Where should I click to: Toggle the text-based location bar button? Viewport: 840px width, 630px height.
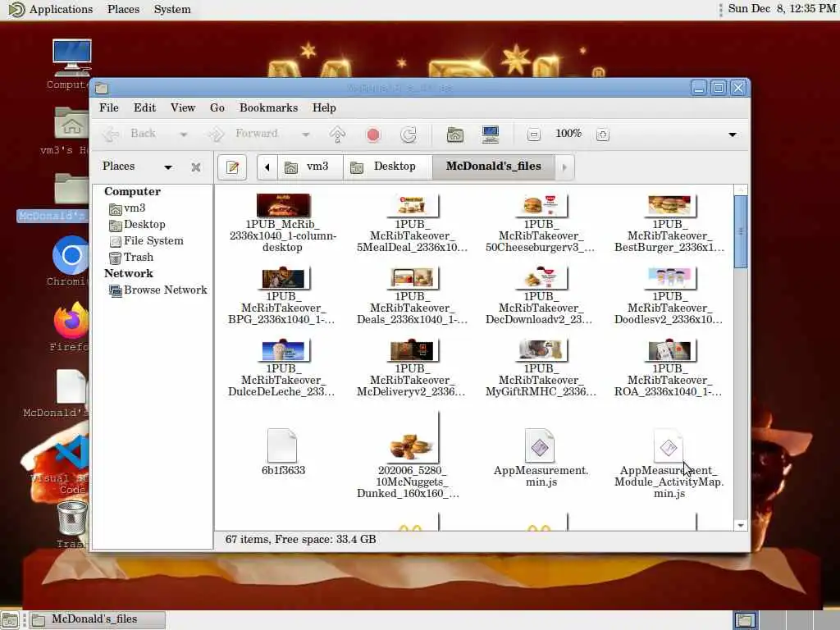pyautogui.click(x=232, y=167)
